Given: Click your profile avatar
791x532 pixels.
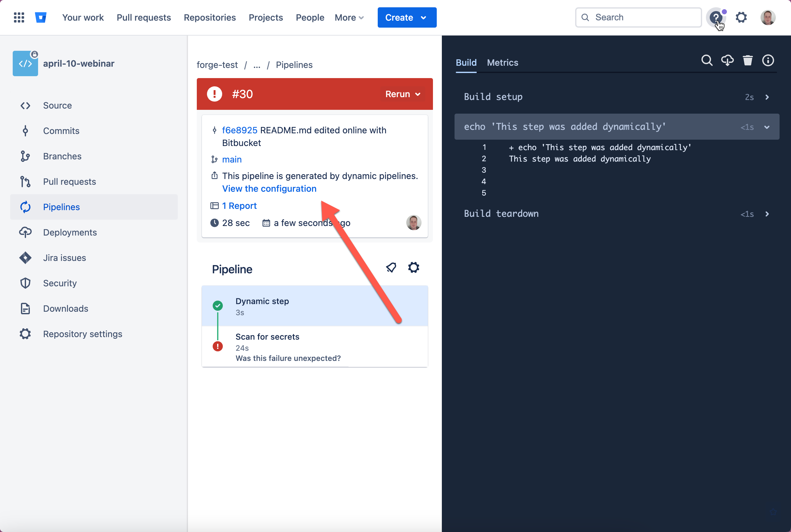Looking at the screenshot, I should click(x=768, y=17).
